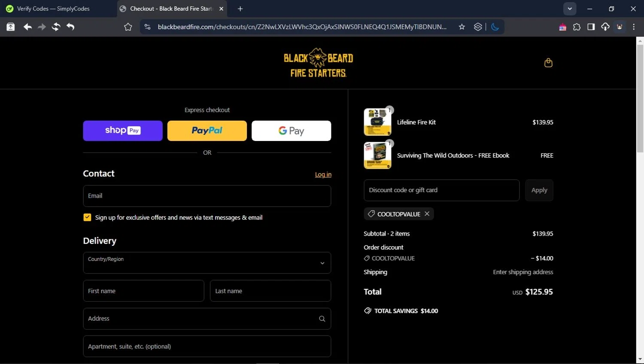The image size is (644, 364).
Task: Click the Surviving The Wild Outdoors - FREE Ebook title
Action: pos(453,156)
